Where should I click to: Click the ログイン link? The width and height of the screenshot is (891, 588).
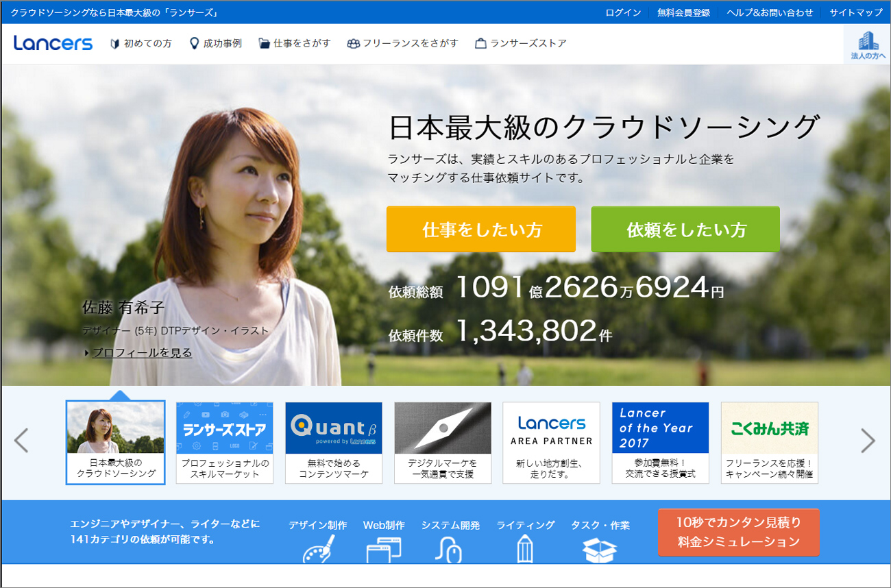coord(623,12)
